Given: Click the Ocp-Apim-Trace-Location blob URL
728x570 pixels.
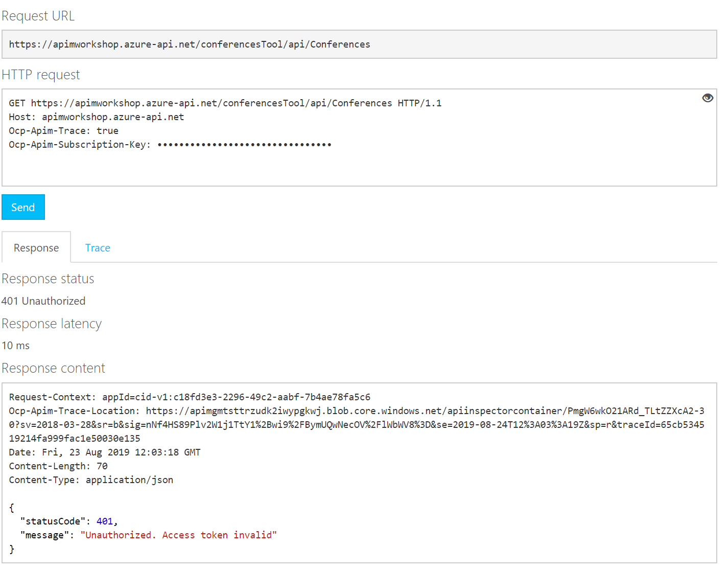Looking at the screenshot, I should click(x=424, y=411).
